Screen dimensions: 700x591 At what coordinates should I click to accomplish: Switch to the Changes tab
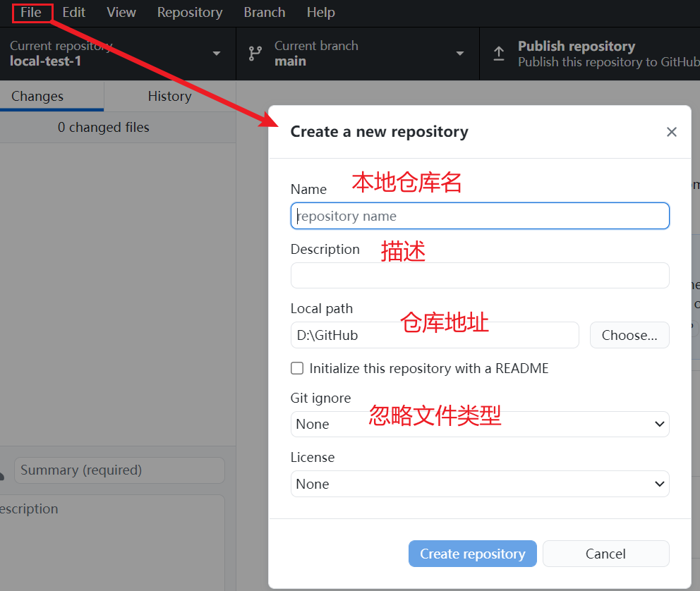click(x=37, y=97)
